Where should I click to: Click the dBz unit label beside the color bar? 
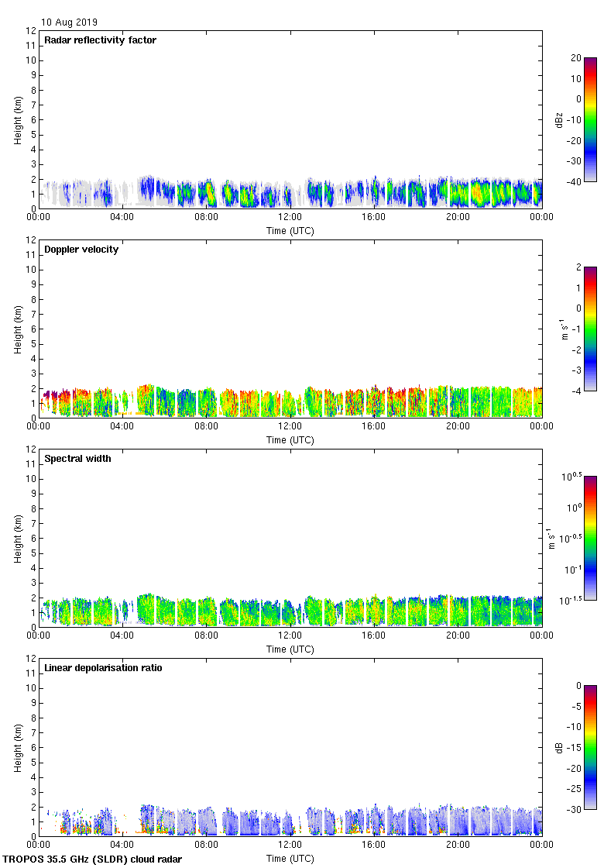point(559,119)
